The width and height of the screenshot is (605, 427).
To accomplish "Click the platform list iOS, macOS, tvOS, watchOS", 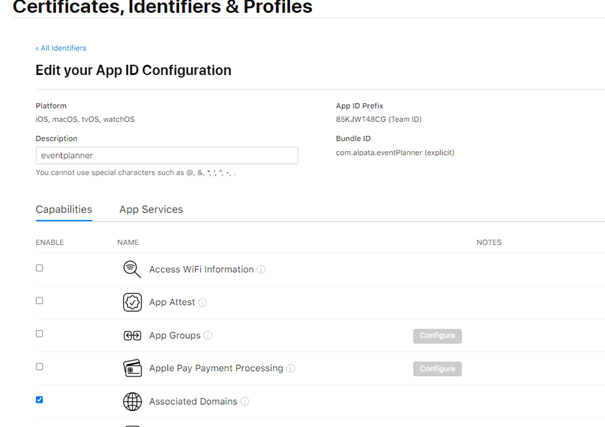I will point(85,119).
